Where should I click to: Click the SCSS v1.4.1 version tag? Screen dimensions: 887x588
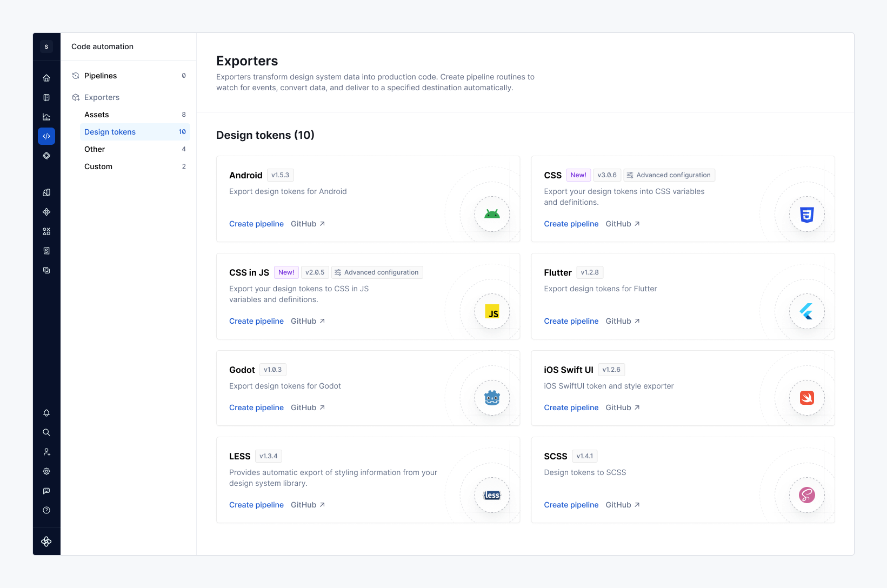click(585, 456)
